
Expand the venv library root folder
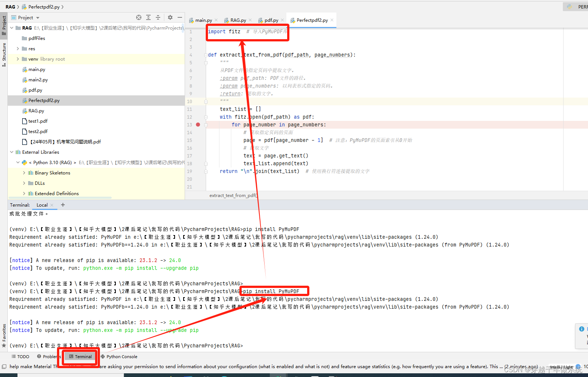point(18,59)
